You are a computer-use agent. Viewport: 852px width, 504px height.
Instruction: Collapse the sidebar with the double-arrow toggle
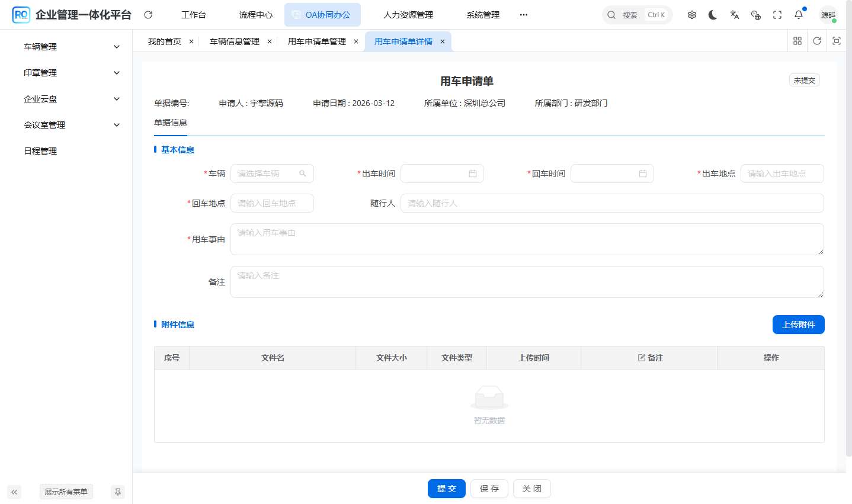(x=14, y=492)
